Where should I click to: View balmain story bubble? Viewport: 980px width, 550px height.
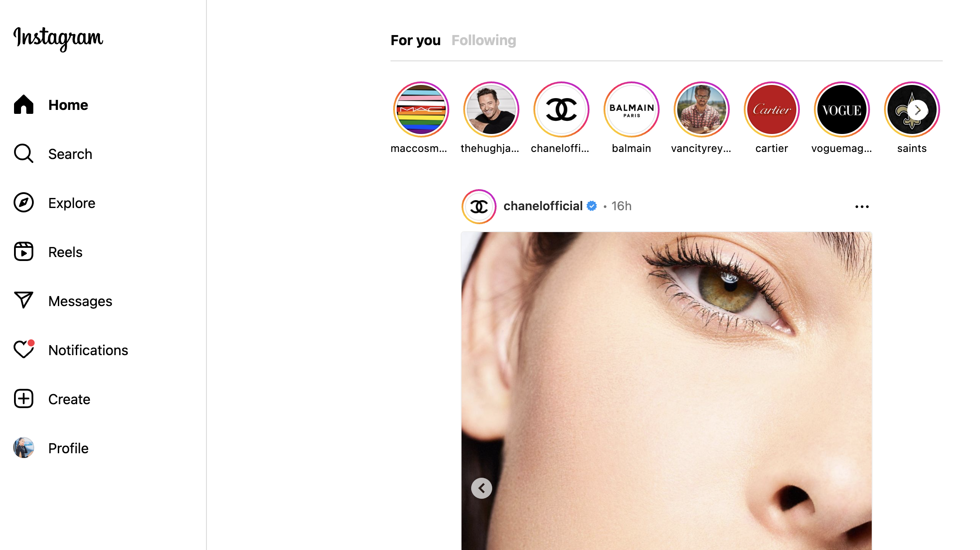pos(631,109)
